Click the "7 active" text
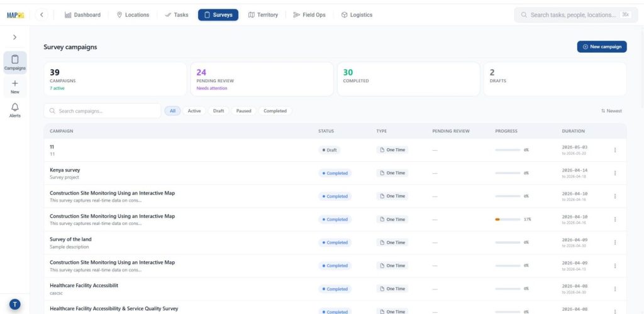Viewport: 644px width, 314px height. [57, 88]
